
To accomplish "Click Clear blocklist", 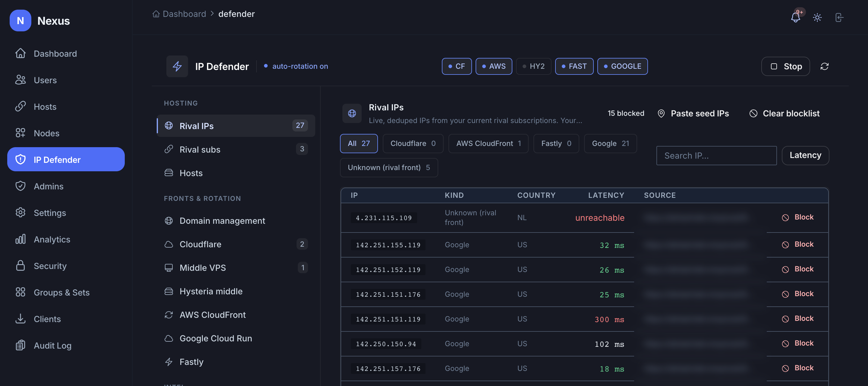I will tap(785, 114).
